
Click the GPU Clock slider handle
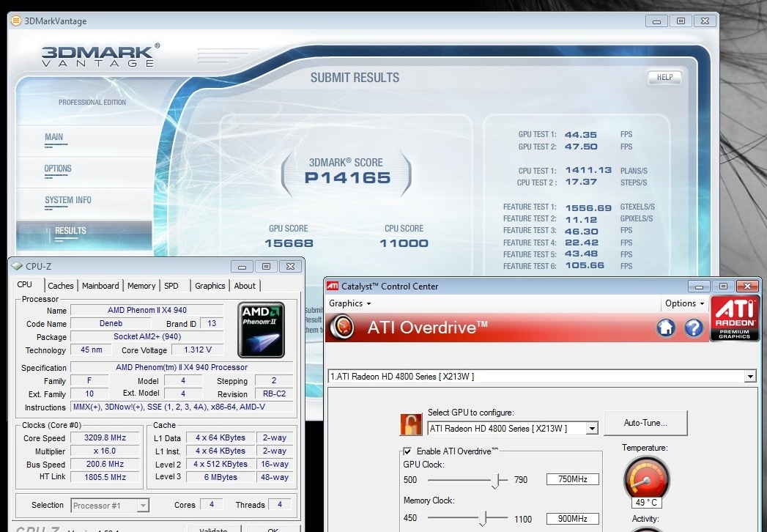coord(496,481)
